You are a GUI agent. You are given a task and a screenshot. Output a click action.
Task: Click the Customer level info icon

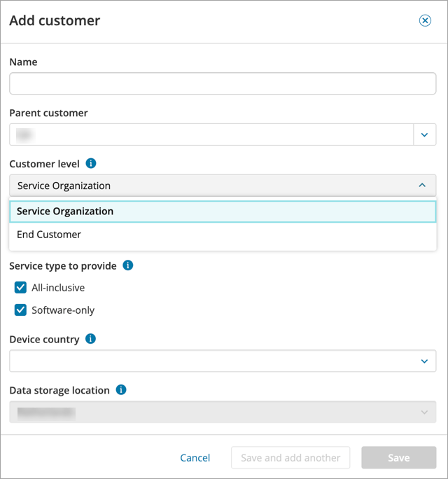pyautogui.click(x=91, y=164)
